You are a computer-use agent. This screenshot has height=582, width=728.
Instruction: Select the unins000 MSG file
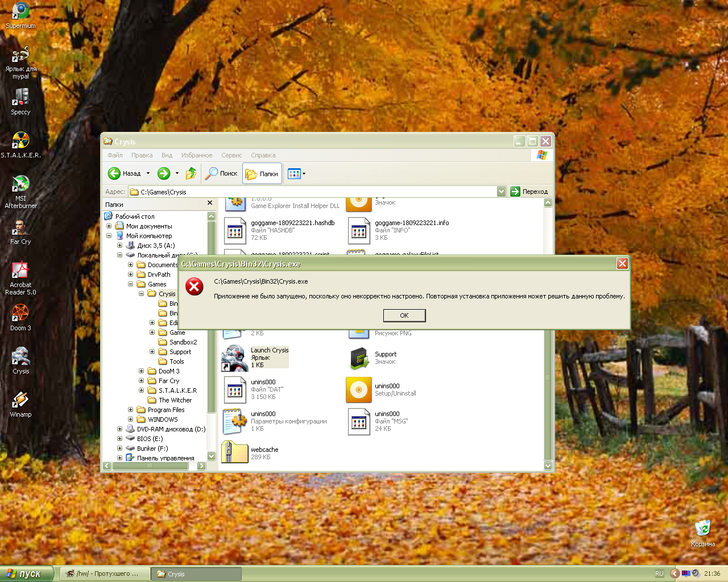pyautogui.click(x=378, y=421)
